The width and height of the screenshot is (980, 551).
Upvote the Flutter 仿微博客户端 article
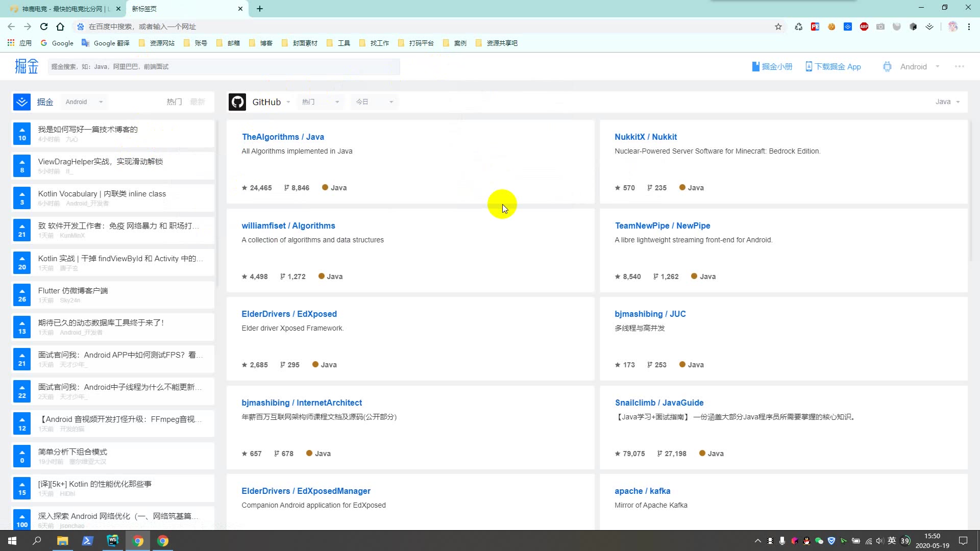[x=22, y=295]
